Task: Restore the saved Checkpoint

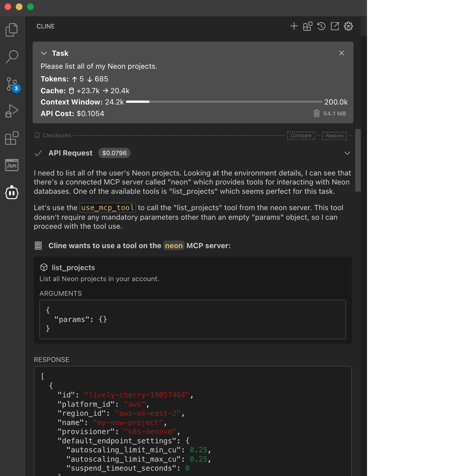Action: click(x=334, y=135)
